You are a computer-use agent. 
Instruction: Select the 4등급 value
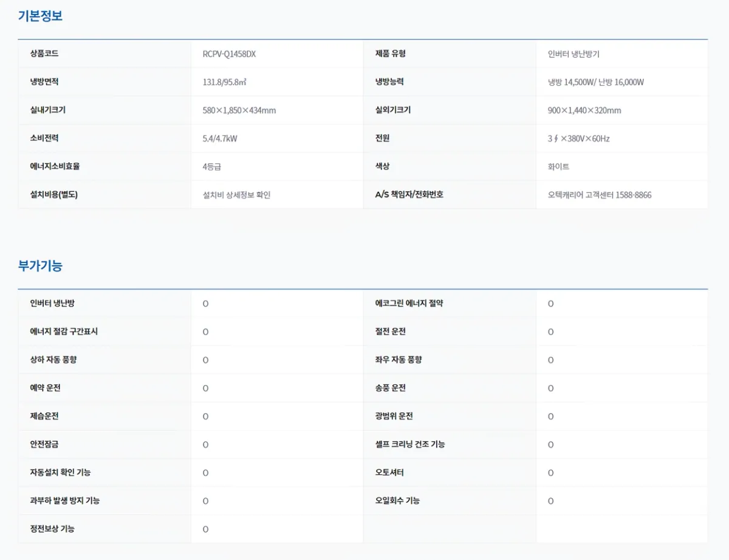212,166
